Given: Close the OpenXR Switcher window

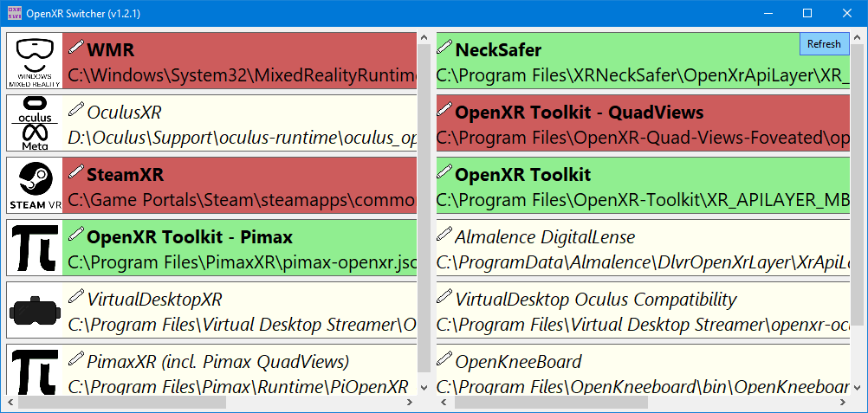Looking at the screenshot, I should tap(847, 13).
